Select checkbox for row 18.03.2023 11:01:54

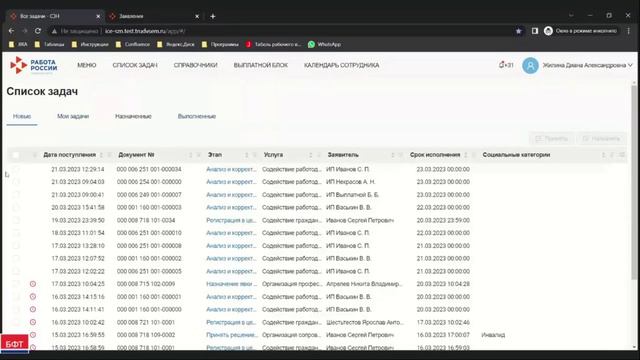[16, 233]
